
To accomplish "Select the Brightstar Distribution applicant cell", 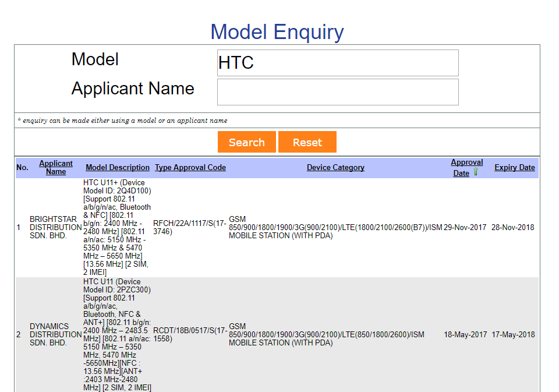I will pos(55,228).
